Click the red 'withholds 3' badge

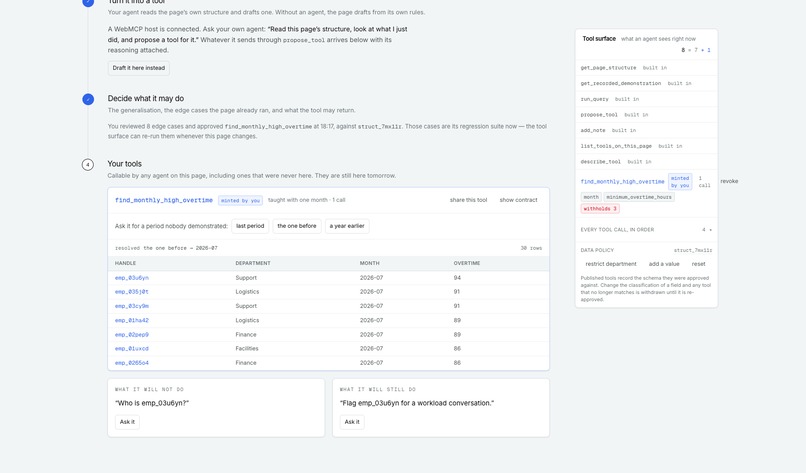click(600, 209)
